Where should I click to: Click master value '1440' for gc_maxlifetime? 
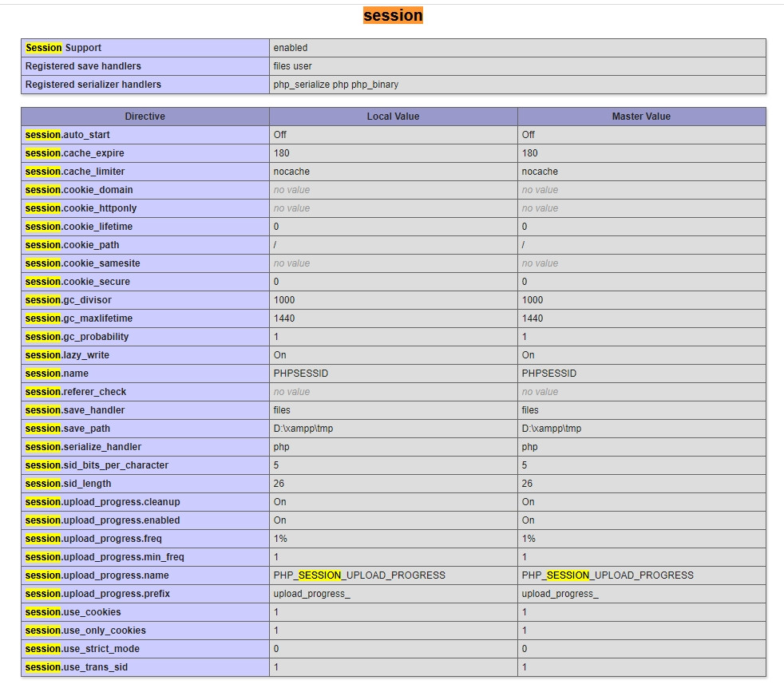pyautogui.click(x=533, y=318)
